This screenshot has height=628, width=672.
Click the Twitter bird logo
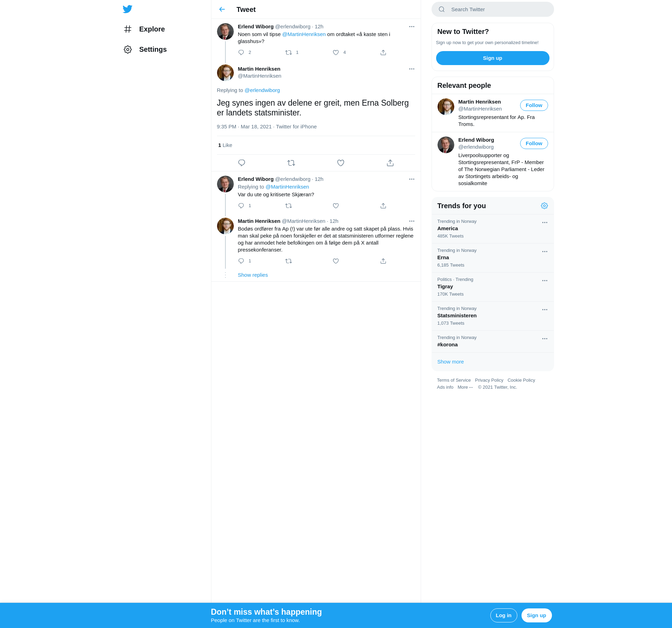127,9
